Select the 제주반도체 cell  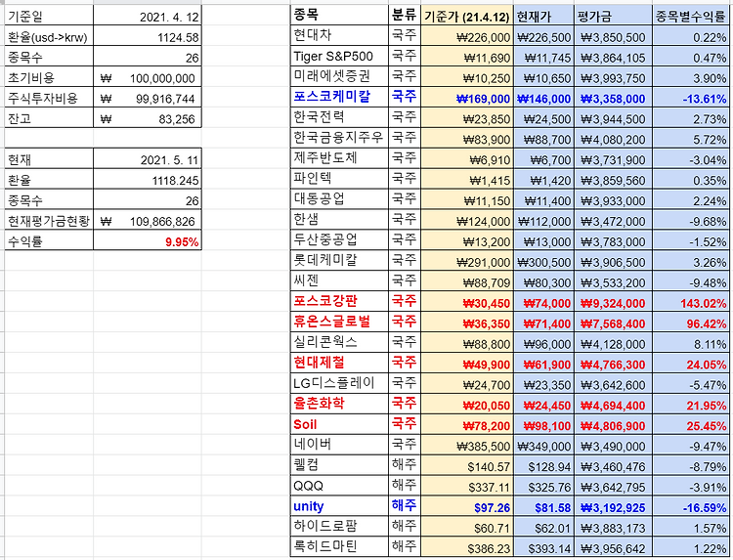tap(339, 158)
